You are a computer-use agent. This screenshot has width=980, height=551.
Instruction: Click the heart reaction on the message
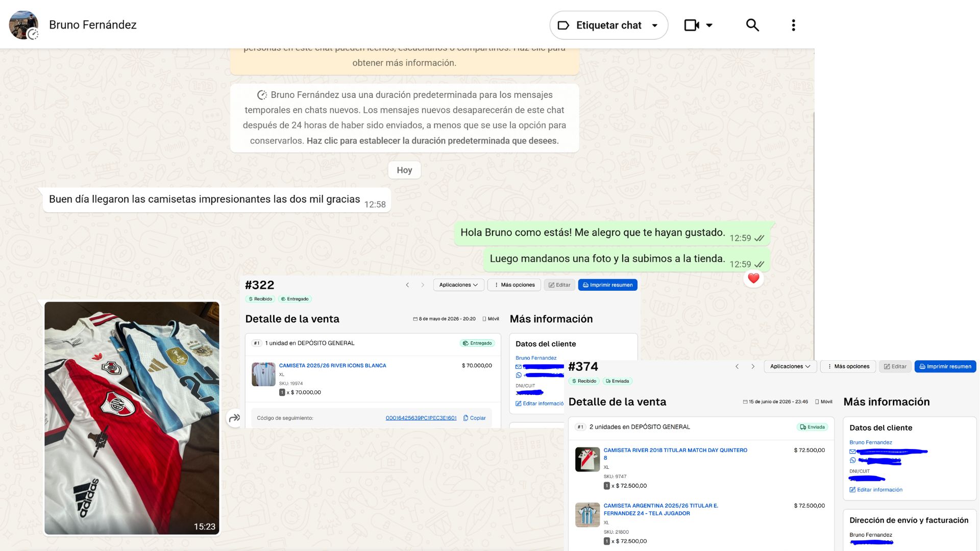(x=753, y=278)
